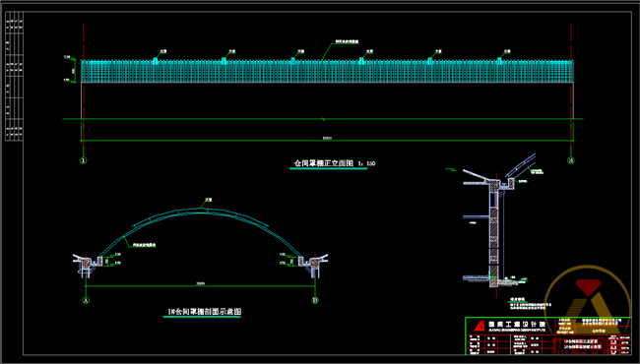Viewport: 640px width, 364px height.
Task: Select the cyan roof panel hatch
Action: [x=327, y=72]
